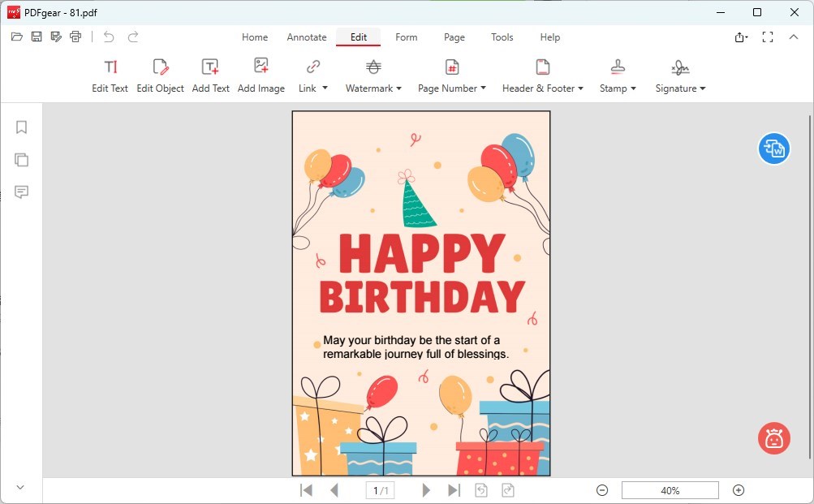Open the Comments panel
Screen dimensions: 814x504
21,192
